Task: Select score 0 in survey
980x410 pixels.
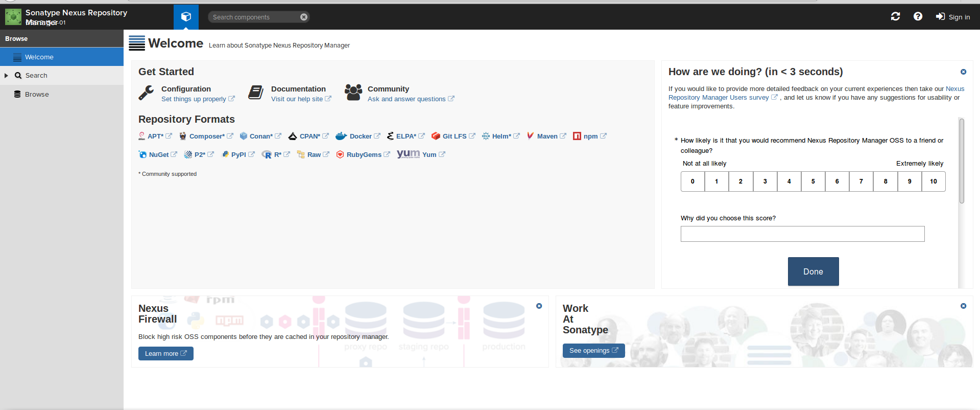Action: point(692,181)
